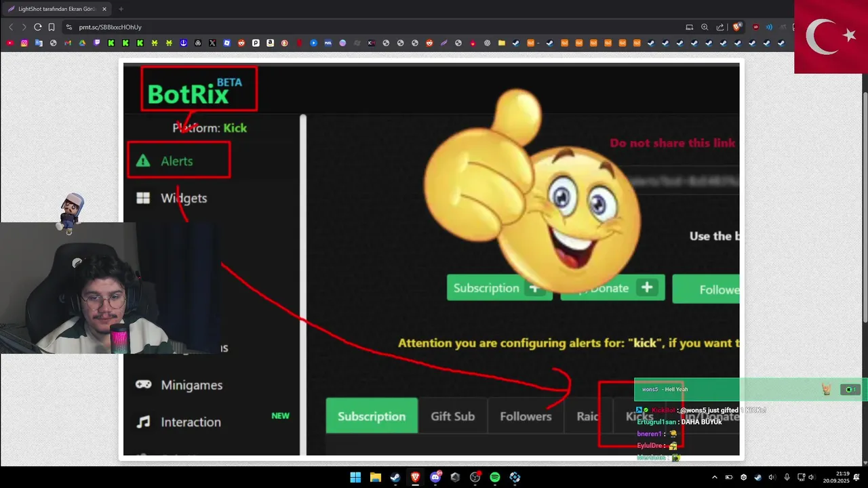Select the green Subscription tab

[372, 416]
